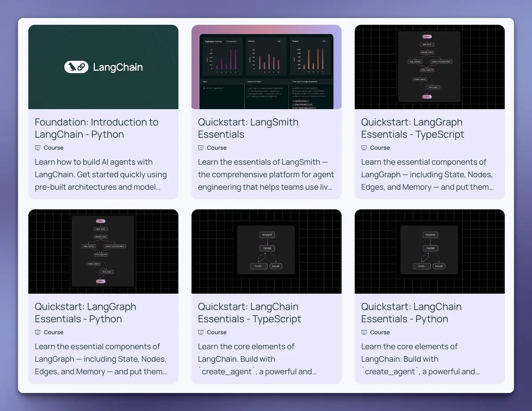Click the Course icon under LangGraph Essentials - TypeScript
The image size is (532, 411).
(x=364, y=148)
